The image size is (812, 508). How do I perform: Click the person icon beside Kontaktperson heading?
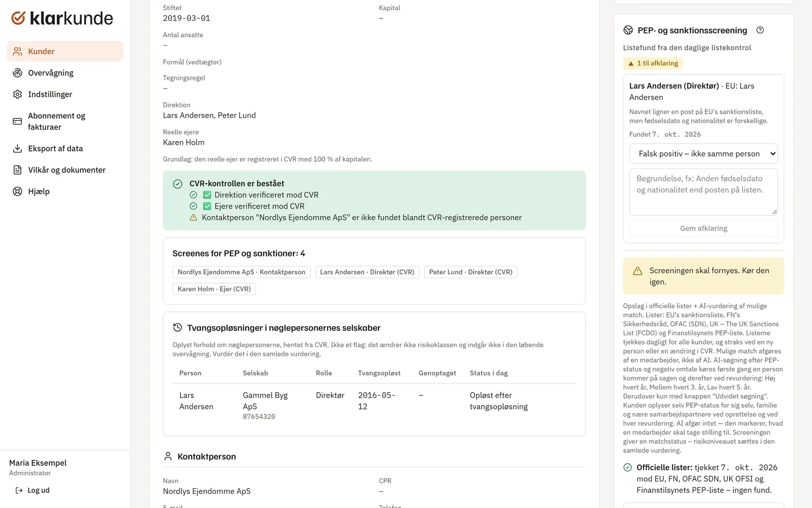168,456
